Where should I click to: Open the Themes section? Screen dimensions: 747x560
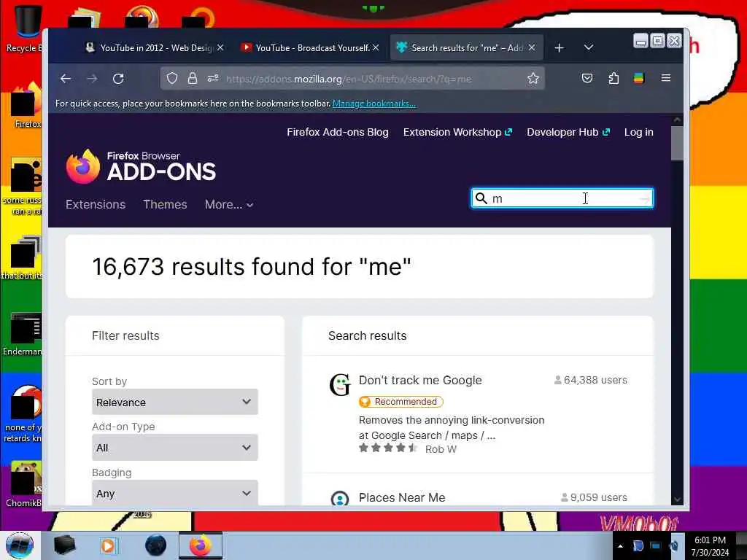click(x=166, y=205)
